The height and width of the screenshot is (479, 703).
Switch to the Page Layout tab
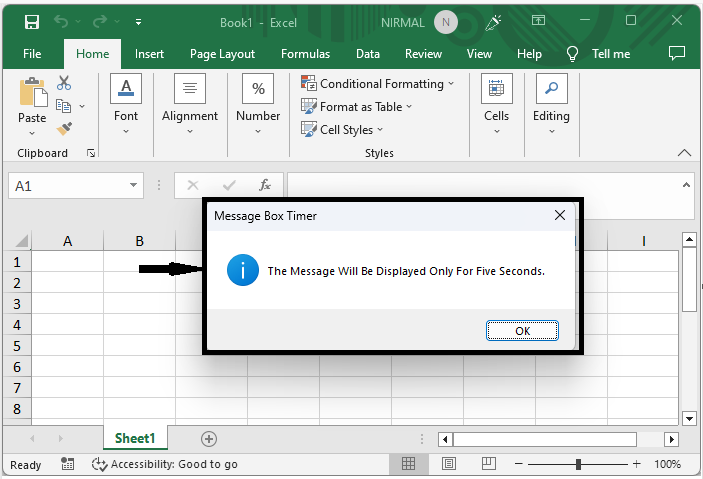(x=222, y=54)
